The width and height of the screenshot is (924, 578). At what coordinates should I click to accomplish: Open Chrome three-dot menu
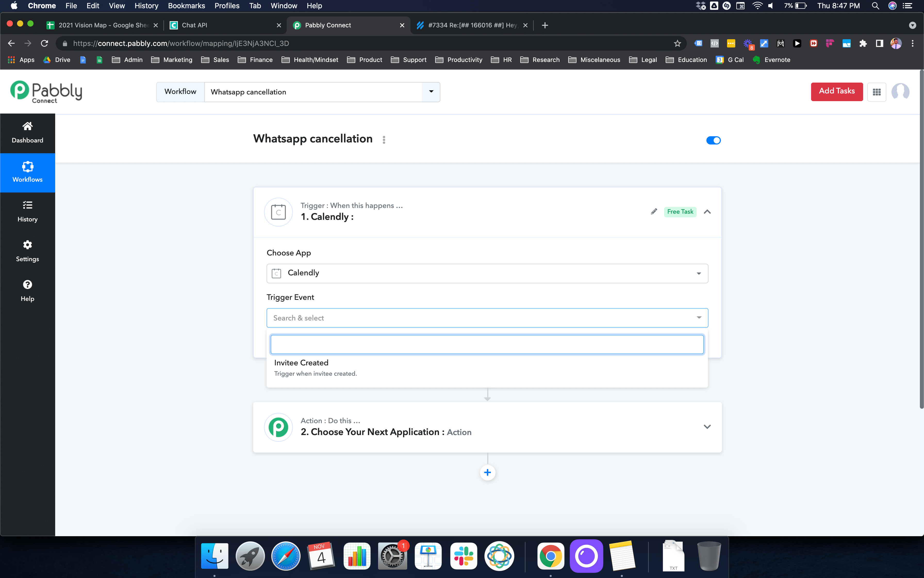913,43
